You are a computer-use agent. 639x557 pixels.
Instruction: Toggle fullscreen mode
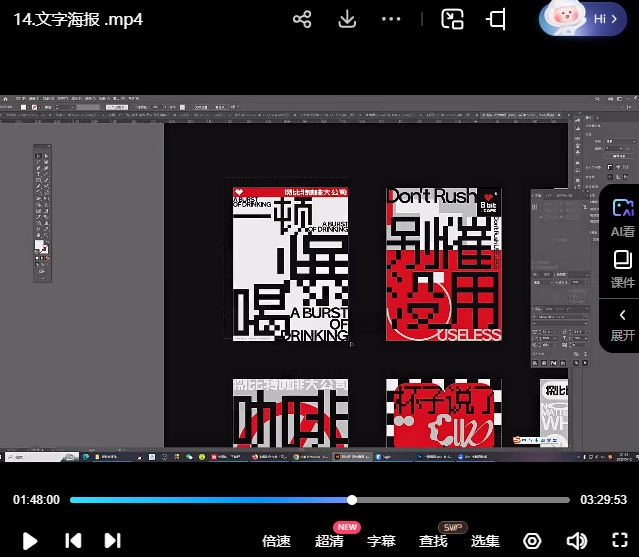(617, 541)
